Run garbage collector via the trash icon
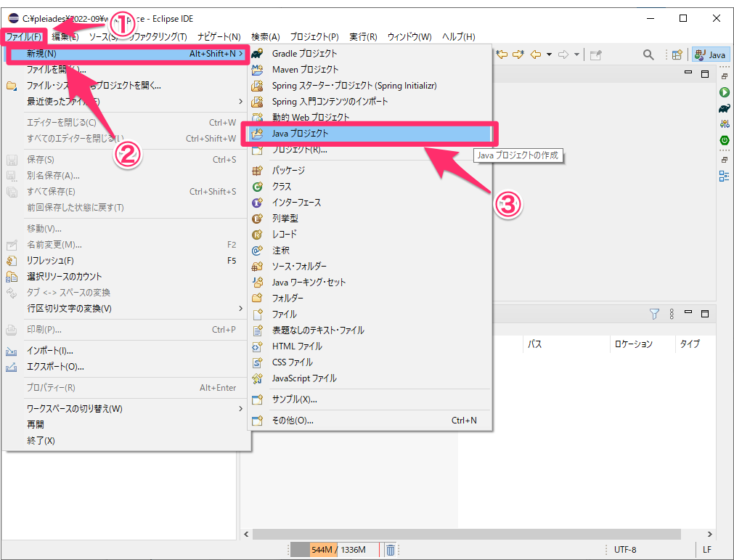Viewport: 734px width, 560px height. pos(391,550)
